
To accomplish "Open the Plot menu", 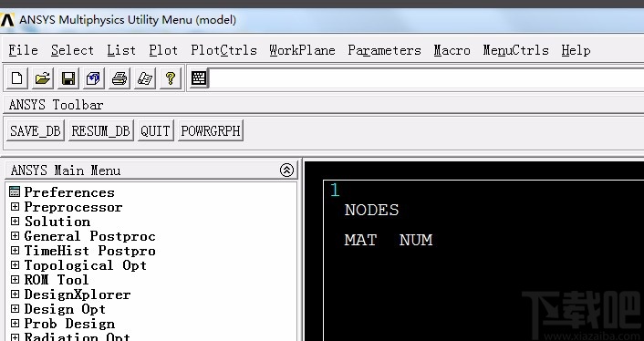I will [163, 50].
